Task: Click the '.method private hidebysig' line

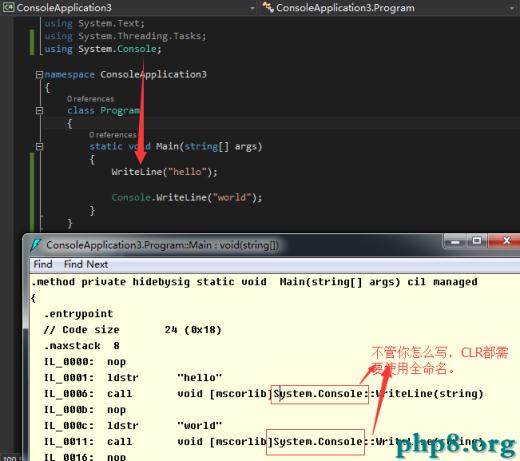Action: (x=254, y=282)
